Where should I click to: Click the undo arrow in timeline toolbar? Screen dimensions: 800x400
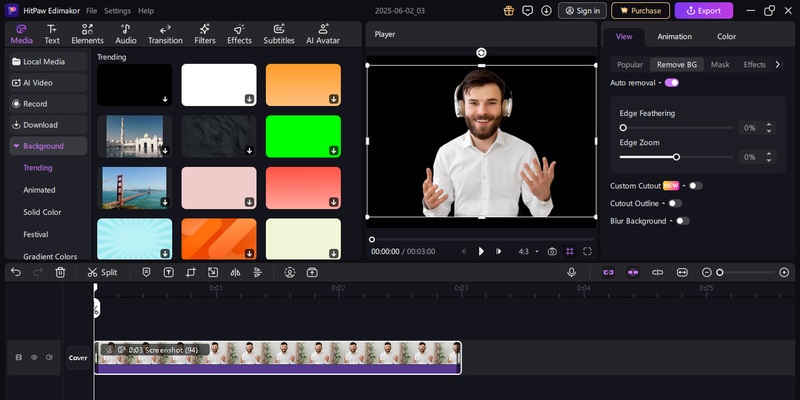point(16,272)
